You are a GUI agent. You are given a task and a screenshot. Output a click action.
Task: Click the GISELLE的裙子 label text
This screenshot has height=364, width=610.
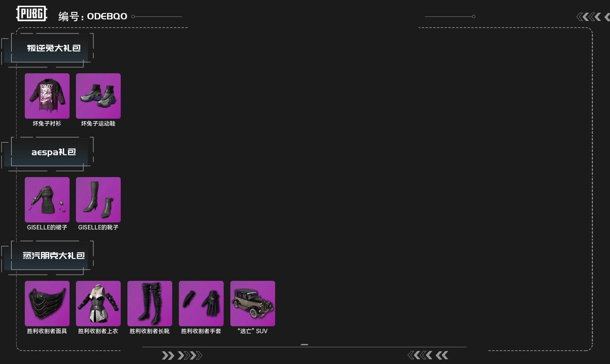[47, 227]
